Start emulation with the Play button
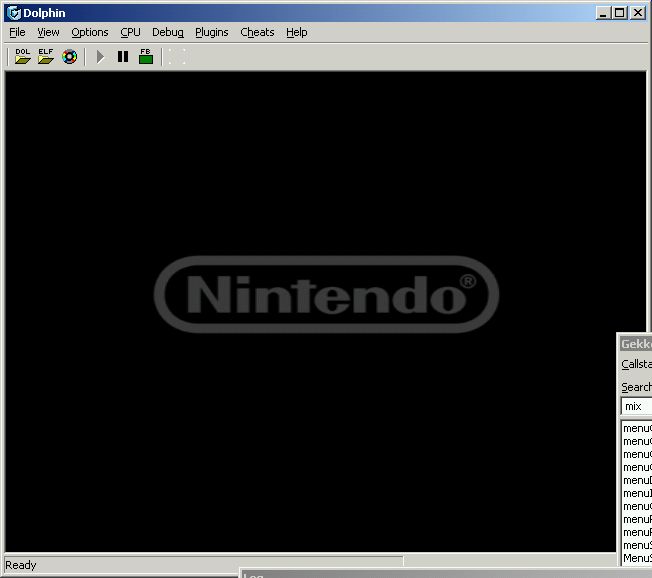652x578 pixels. (100, 57)
